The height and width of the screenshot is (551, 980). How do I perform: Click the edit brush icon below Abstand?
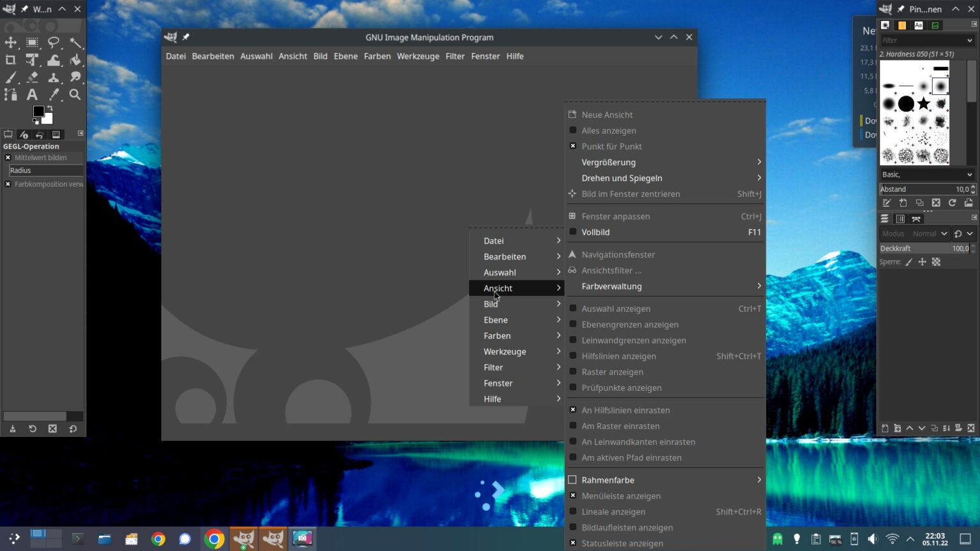(887, 203)
